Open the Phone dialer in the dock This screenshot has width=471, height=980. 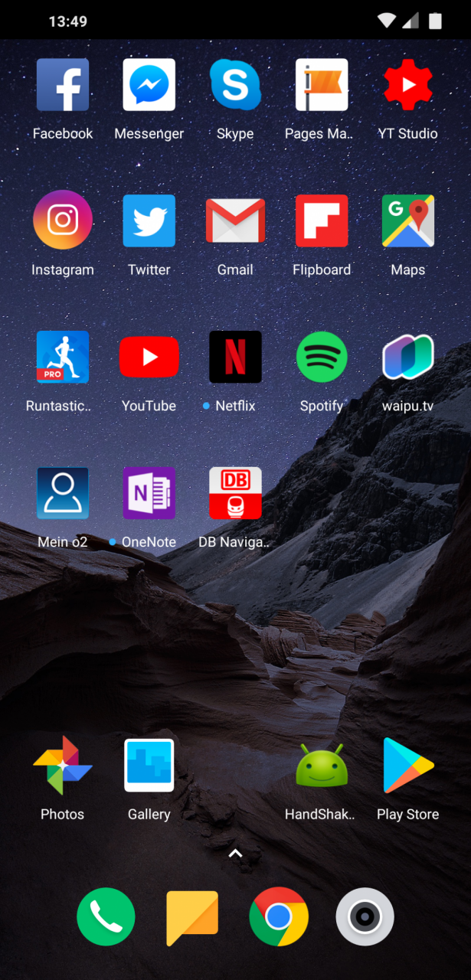point(106,916)
